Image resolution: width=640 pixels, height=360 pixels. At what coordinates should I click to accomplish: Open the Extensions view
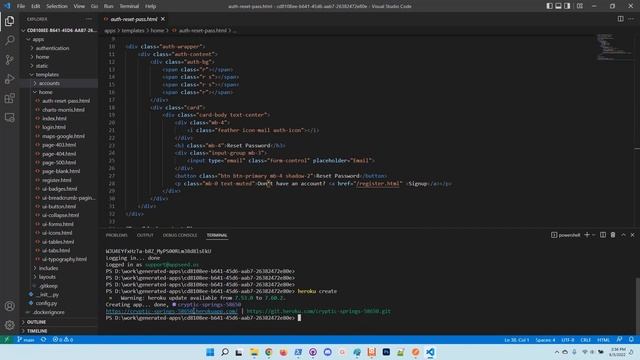(x=9, y=98)
